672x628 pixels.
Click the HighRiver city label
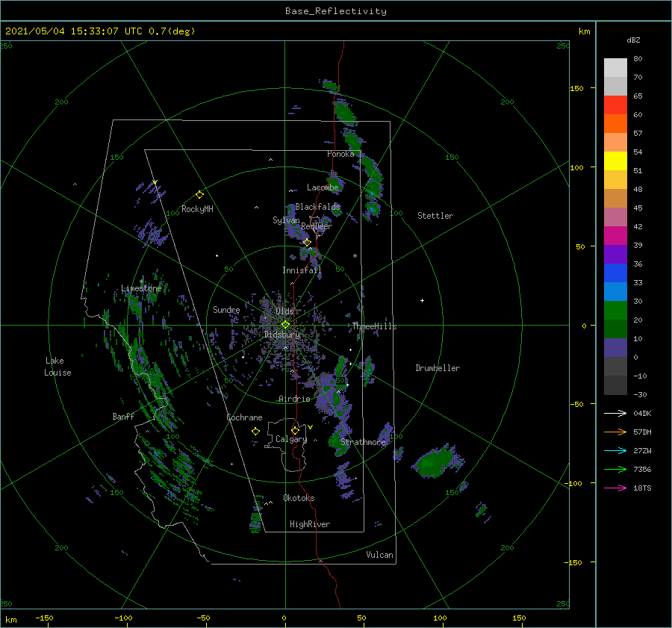click(310, 524)
